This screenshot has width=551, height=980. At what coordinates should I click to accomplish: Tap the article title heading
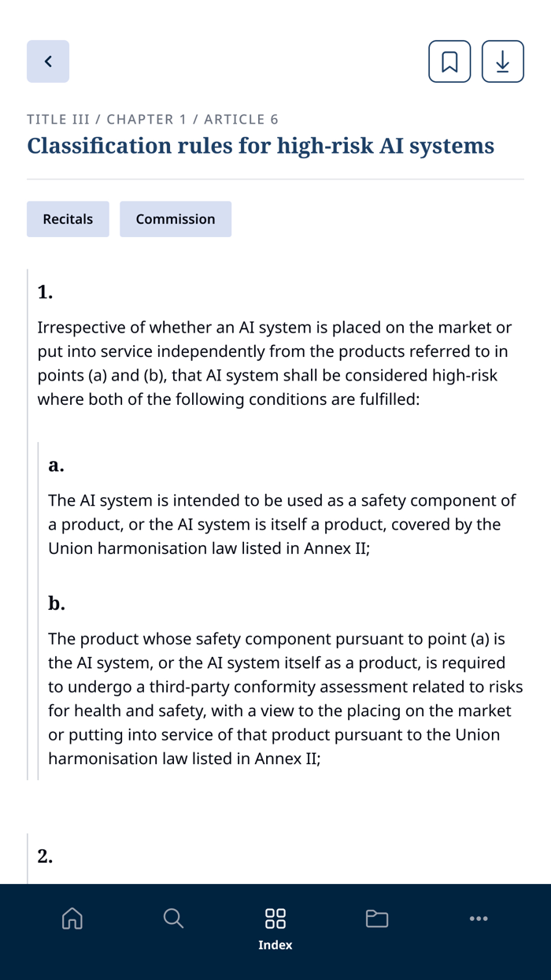point(260,146)
